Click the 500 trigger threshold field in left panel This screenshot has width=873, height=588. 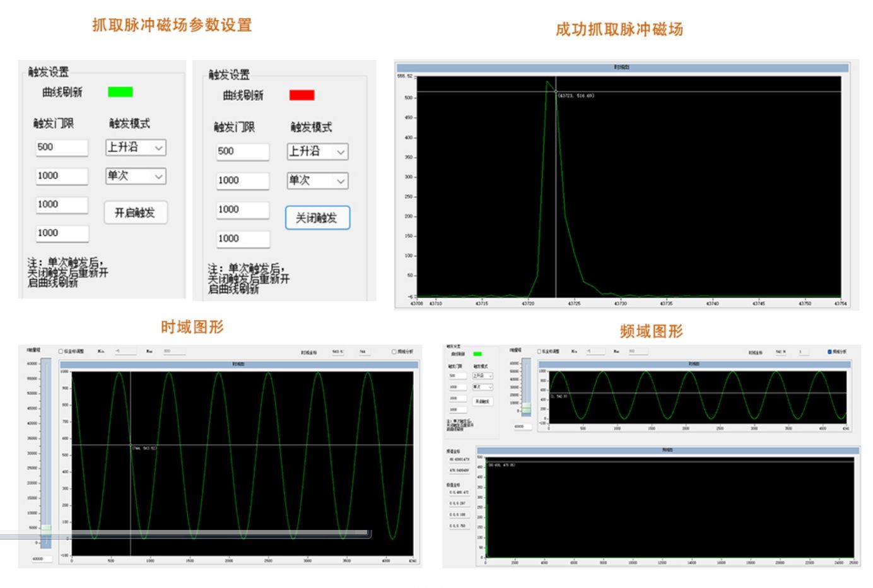[x=61, y=148]
